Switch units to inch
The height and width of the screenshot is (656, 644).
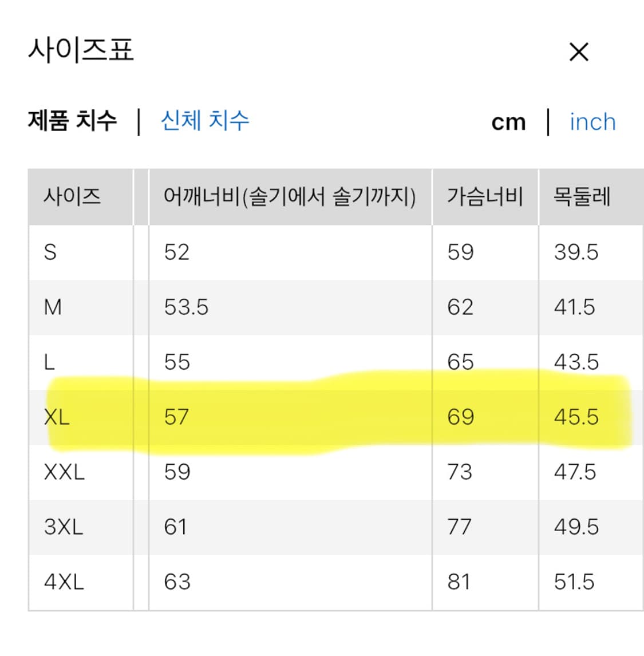click(x=592, y=122)
